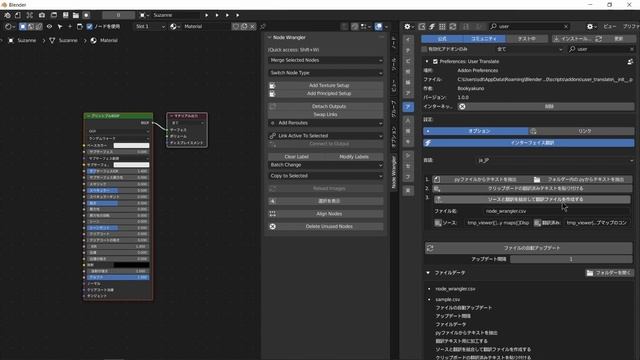
Task: Open the preferences editor type gear icon
Action: coord(409,27)
